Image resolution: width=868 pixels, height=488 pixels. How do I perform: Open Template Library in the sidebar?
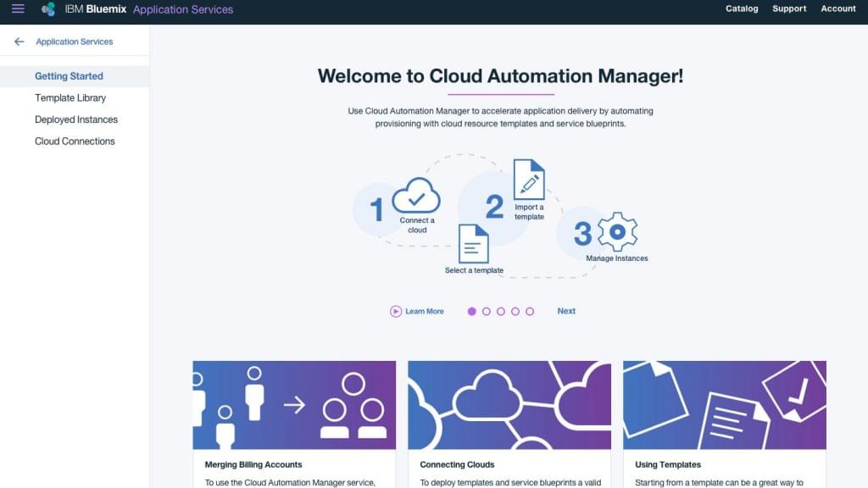click(x=70, y=98)
